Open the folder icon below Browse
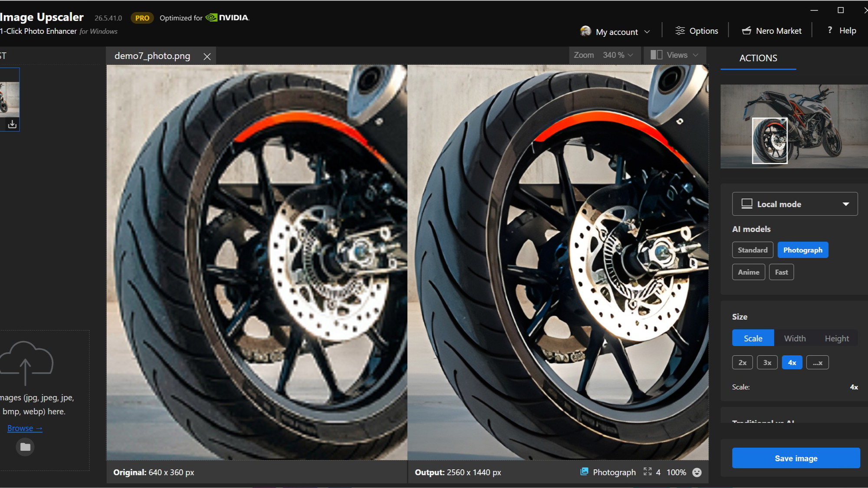Screen dimensions: 868x488 point(25,447)
